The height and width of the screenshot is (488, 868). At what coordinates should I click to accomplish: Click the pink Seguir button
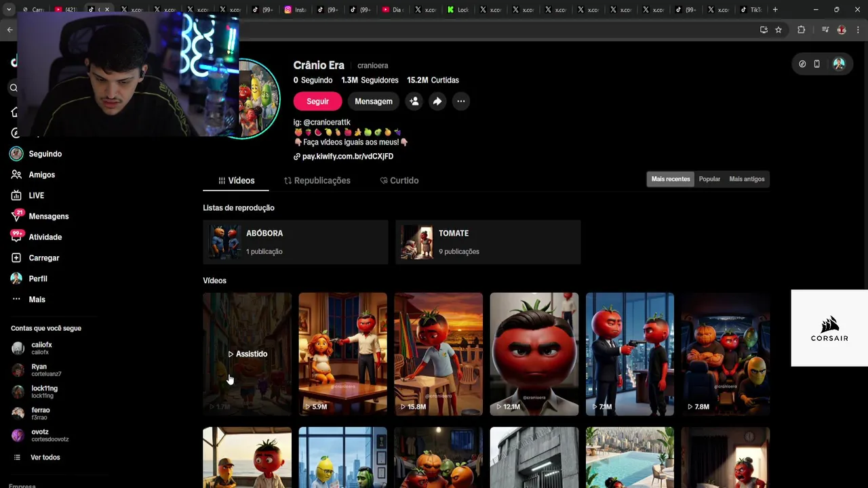tap(317, 101)
